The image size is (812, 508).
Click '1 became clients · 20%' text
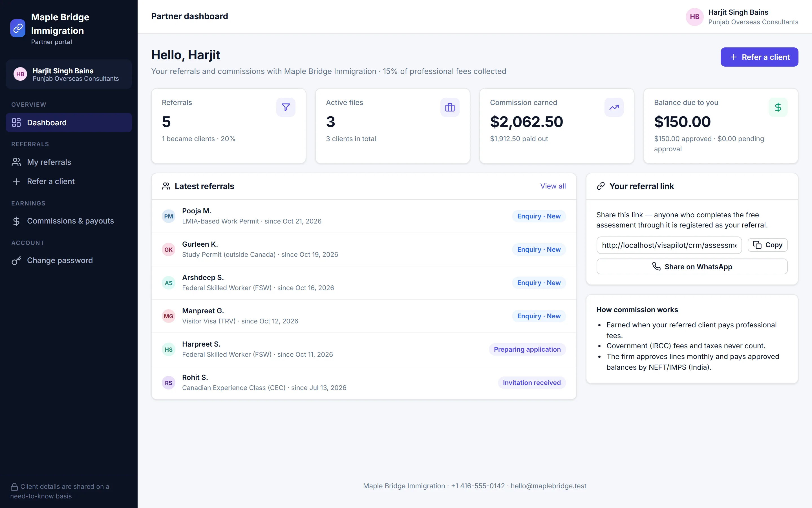[198, 139]
